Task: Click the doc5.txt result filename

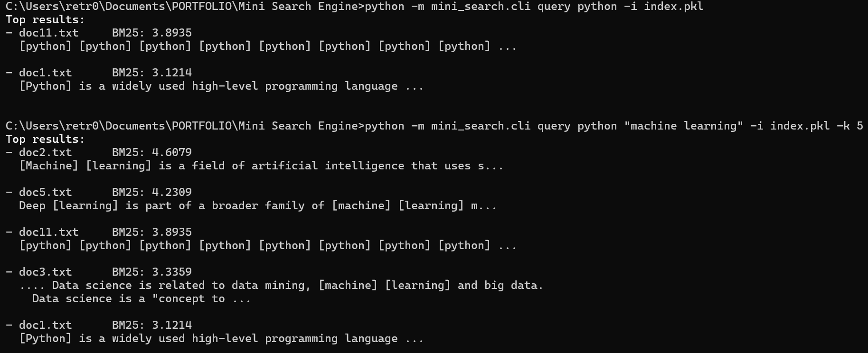Action: (x=46, y=192)
